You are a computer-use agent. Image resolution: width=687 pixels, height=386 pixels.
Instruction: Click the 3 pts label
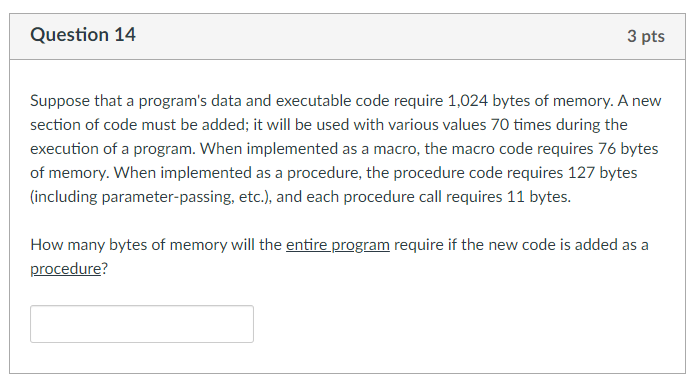click(645, 36)
